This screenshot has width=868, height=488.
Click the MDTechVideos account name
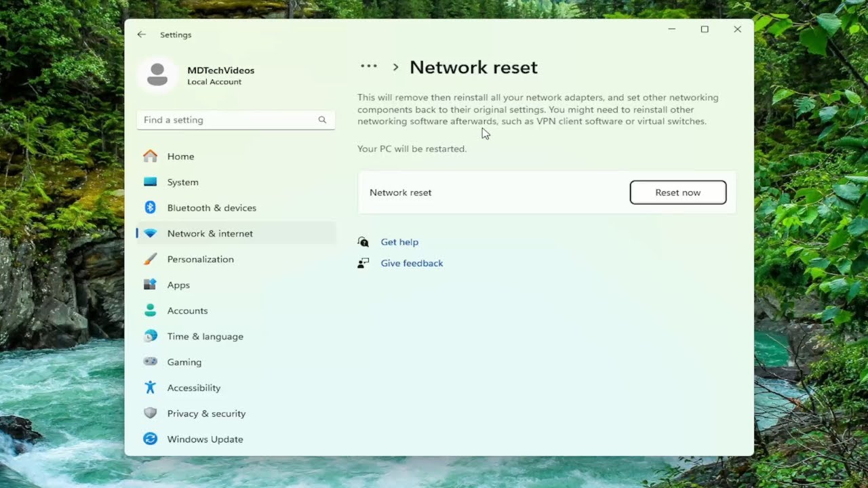[x=221, y=70]
